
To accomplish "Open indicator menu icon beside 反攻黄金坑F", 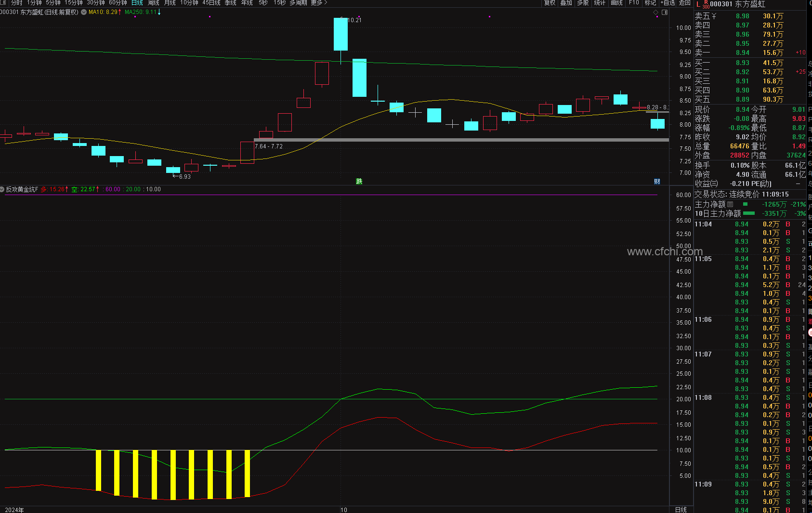I will tap(2, 189).
